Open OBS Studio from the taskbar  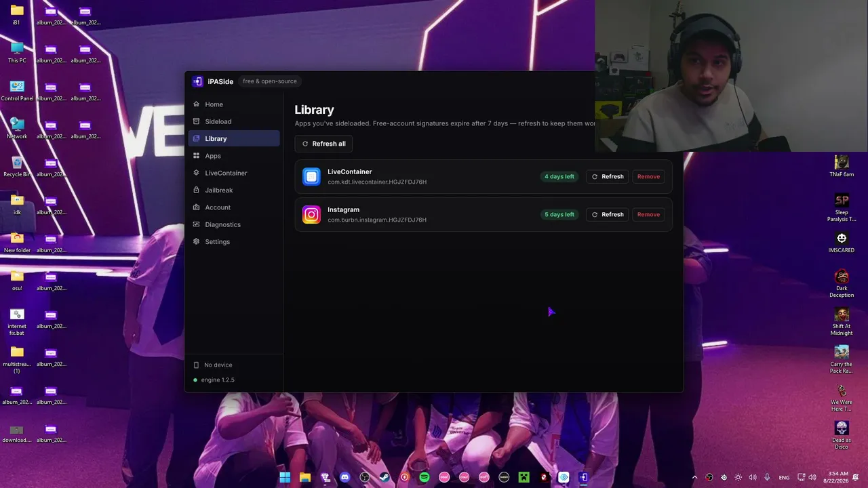point(365,477)
